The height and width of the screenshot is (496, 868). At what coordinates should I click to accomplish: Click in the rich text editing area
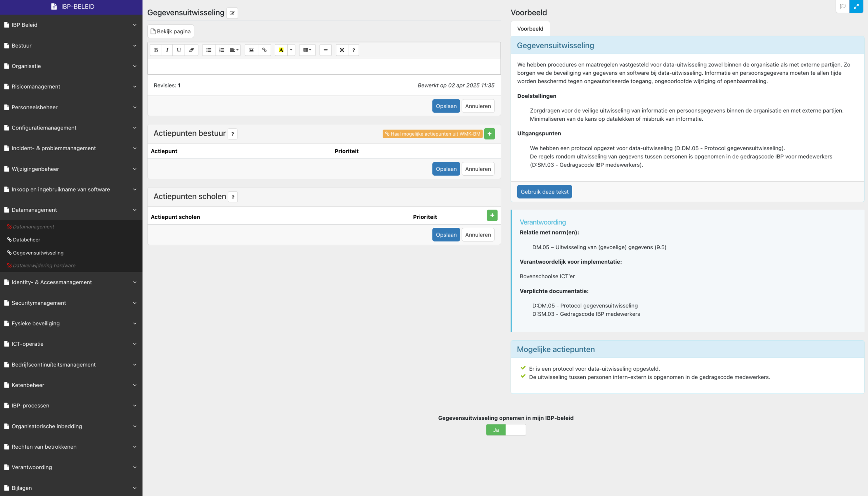coord(324,66)
